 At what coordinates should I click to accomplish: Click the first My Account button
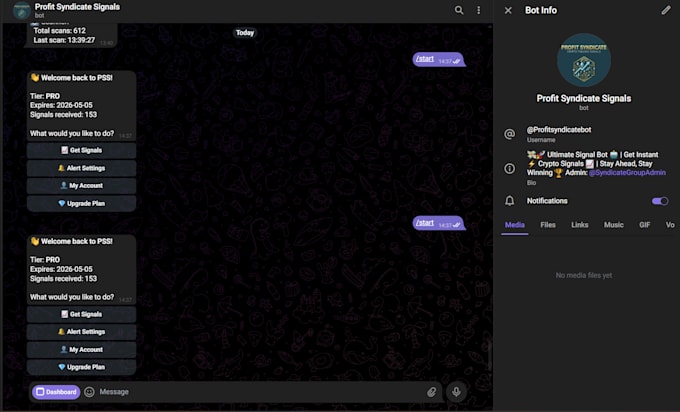tap(82, 186)
